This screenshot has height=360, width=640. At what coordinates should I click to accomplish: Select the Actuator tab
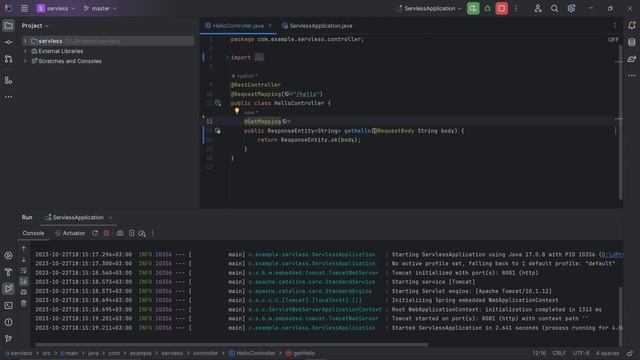[x=70, y=233]
